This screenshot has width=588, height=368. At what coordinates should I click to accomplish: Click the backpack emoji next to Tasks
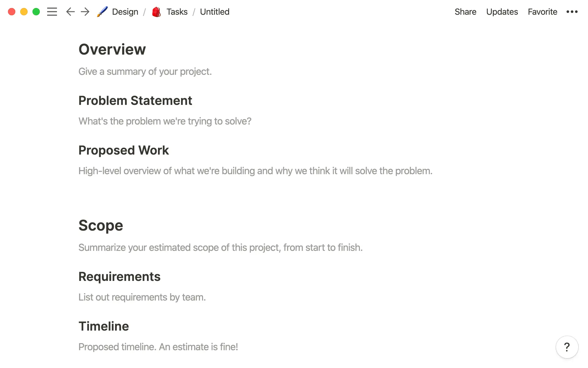coord(156,12)
